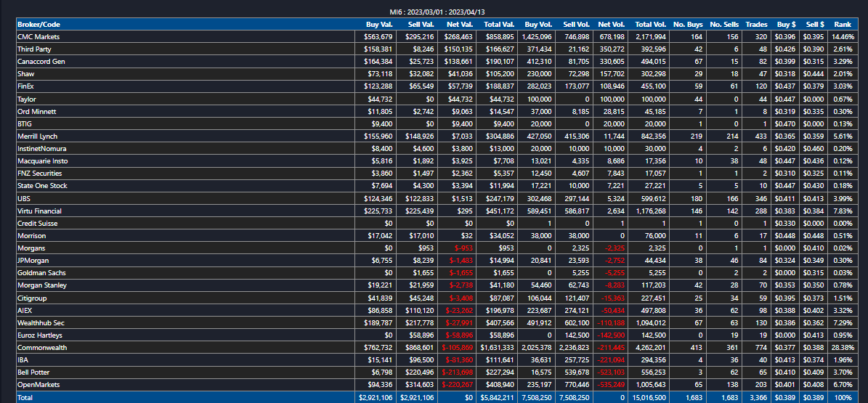Click Wealthhub Sec rank 7.29%
Screen dimensions: 868x403
pyautogui.click(x=844, y=323)
